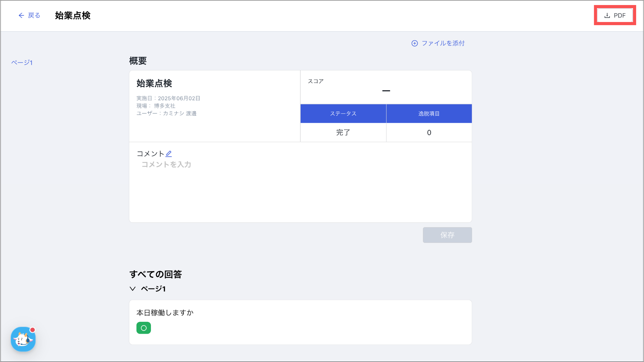Click the 逸脱項目 column header
This screenshot has width=644, height=362.
click(x=429, y=113)
